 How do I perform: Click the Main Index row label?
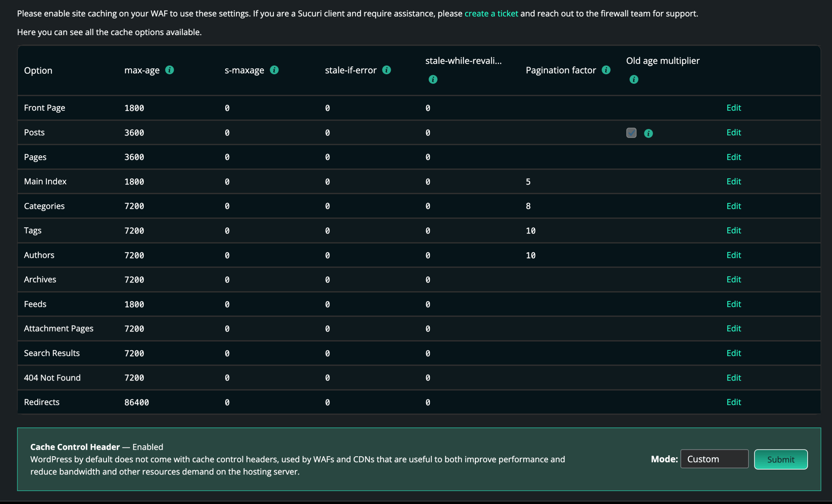pyautogui.click(x=45, y=181)
